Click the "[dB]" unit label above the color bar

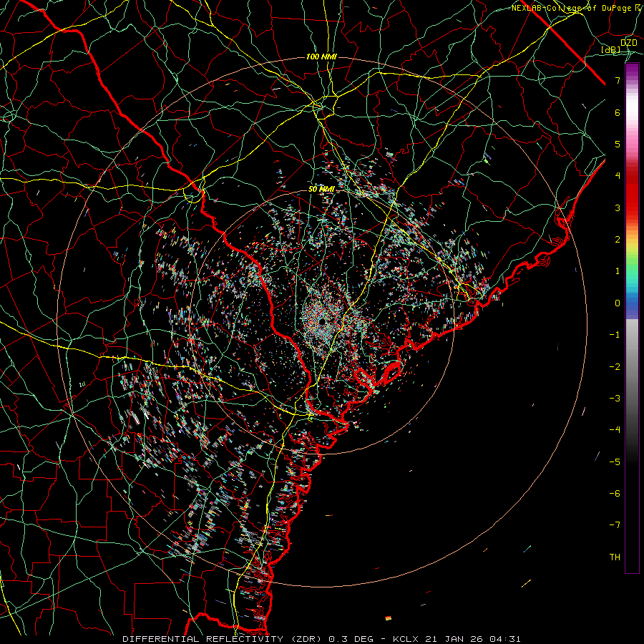pyautogui.click(x=611, y=49)
